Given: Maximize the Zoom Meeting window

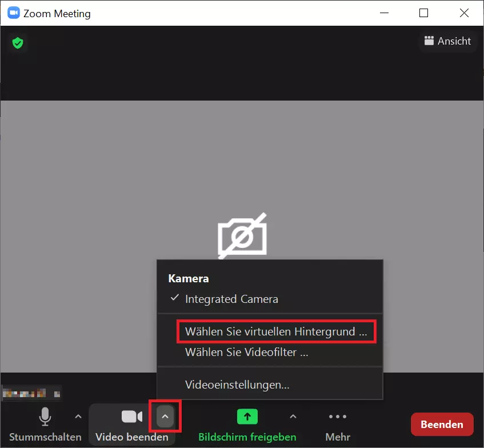Looking at the screenshot, I should click(423, 13).
